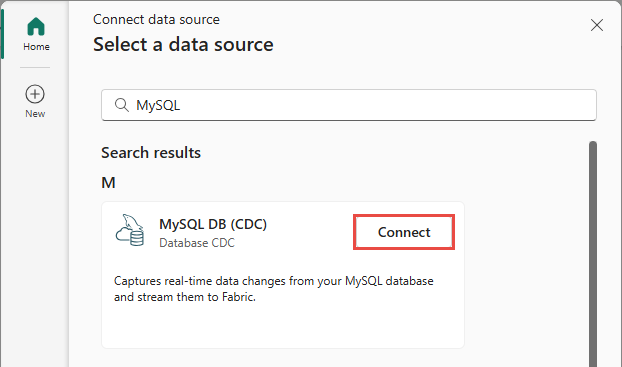Click the magnifying glass search icon

121,105
